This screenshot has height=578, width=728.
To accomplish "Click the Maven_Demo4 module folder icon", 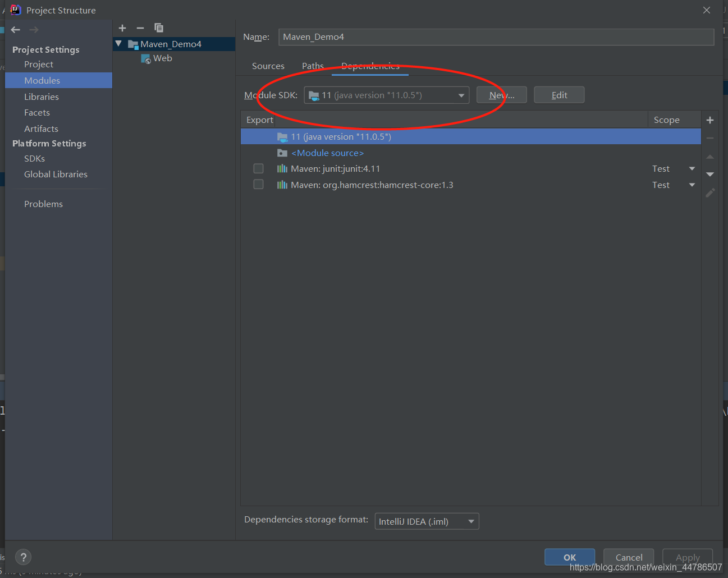I will [133, 44].
